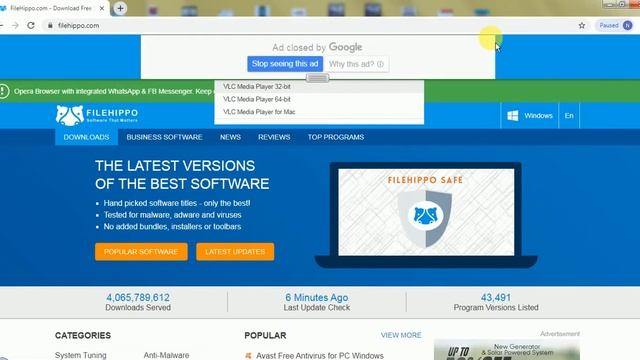Open the Downloads tab
The width and height of the screenshot is (640, 360).
tap(86, 137)
